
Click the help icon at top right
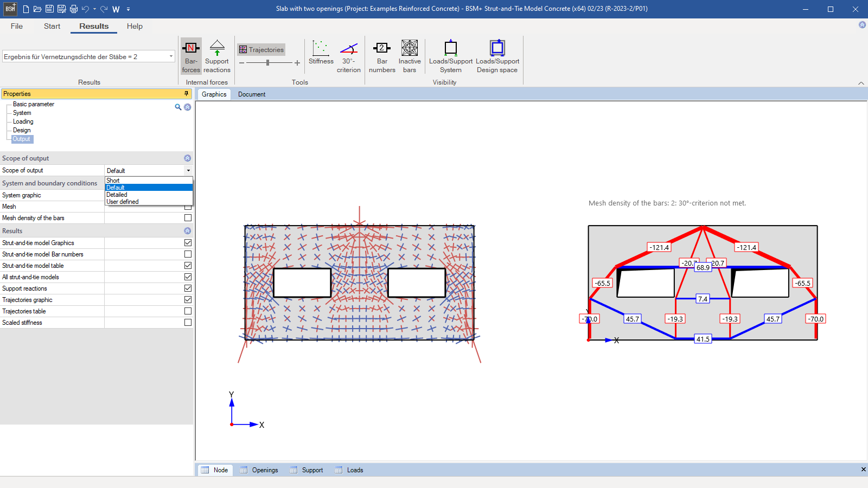click(862, 25)
